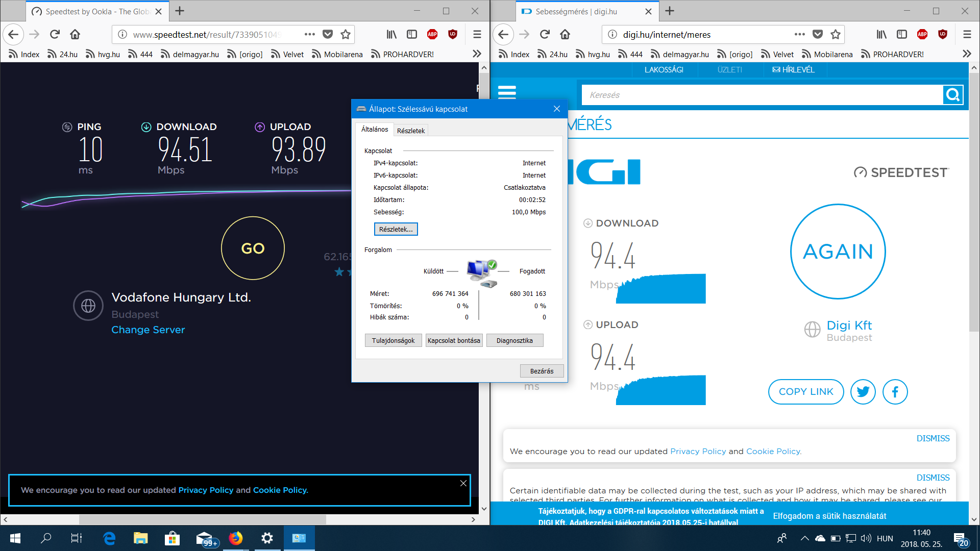
Task: Click Cookie Policy link on digi.hu
Action: (x=773, y=451)
